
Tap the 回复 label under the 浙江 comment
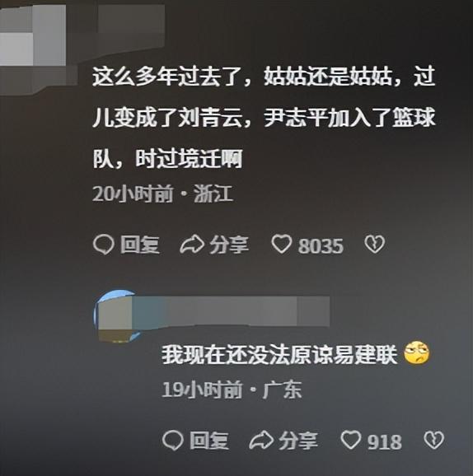pos(140,245)
